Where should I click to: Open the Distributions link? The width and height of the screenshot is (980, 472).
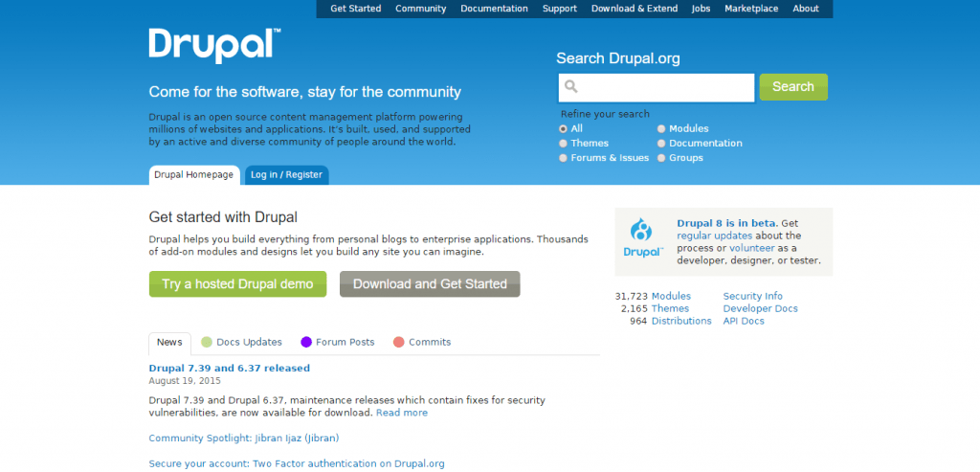(x=681, y=322)
